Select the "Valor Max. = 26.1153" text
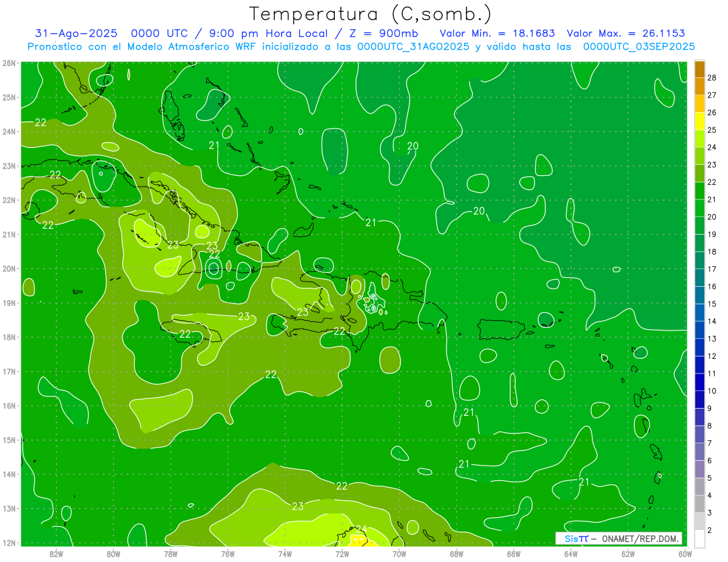 click(626, 33)
